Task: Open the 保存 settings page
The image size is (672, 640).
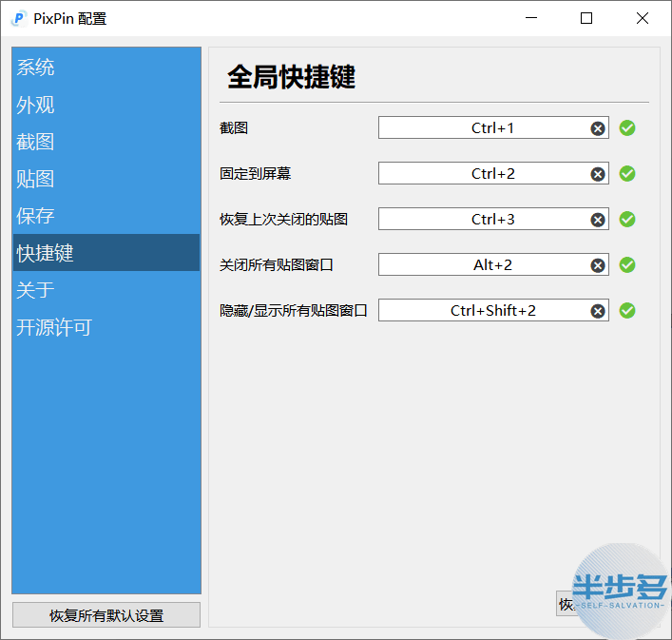Action: 106,216
